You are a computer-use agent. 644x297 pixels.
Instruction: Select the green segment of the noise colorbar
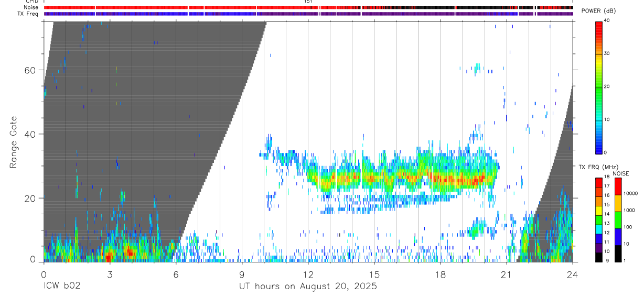click(618, 220)
